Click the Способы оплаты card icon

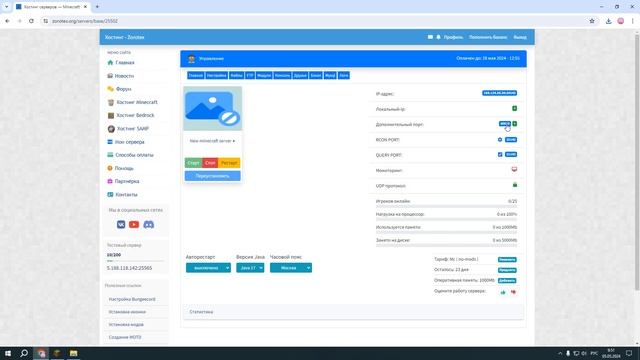coord(110,155)
